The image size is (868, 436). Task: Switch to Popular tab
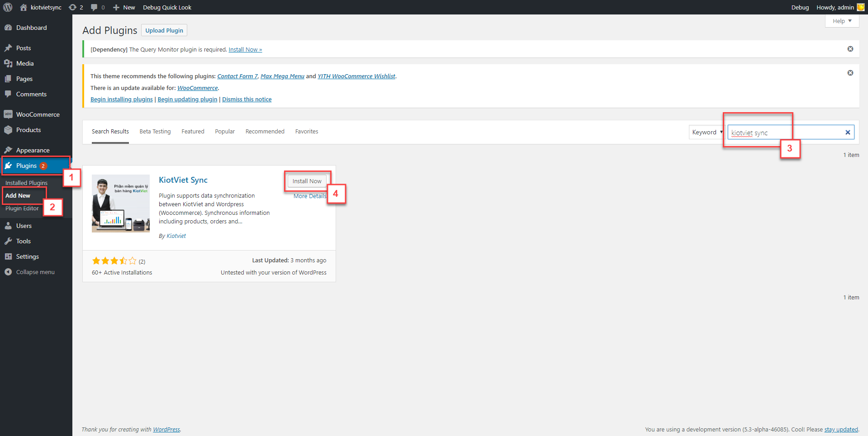tap(225, 132)
